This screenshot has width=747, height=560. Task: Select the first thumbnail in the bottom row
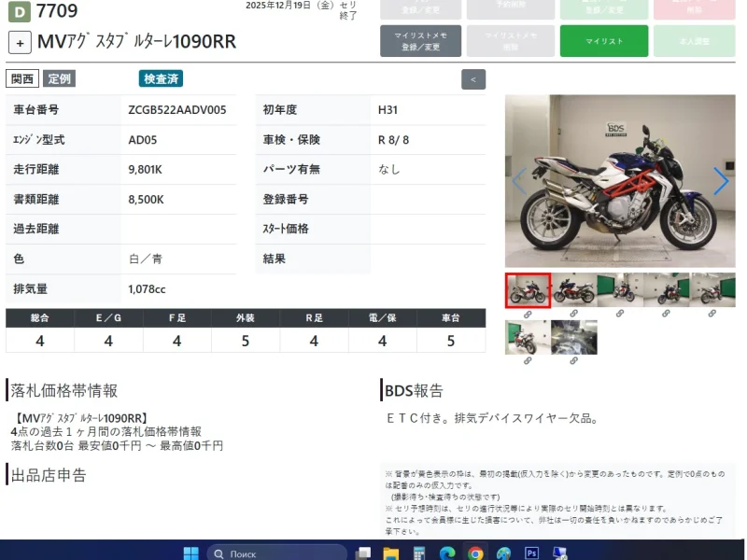[x=528, y=337]
